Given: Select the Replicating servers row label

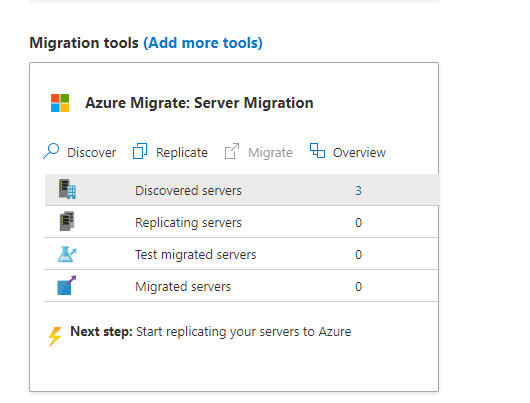Looking at the screenshot, I should coord(188,222).
